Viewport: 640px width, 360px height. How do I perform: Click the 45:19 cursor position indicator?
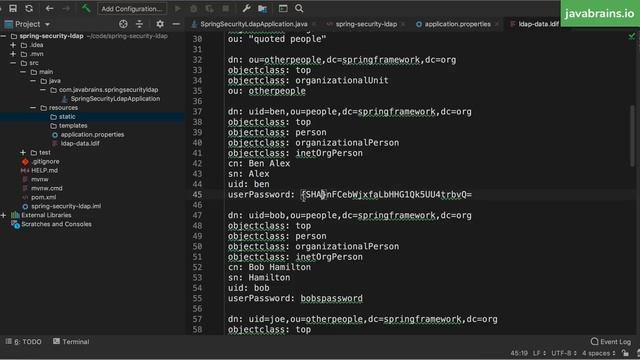click(x=519, y=353)
